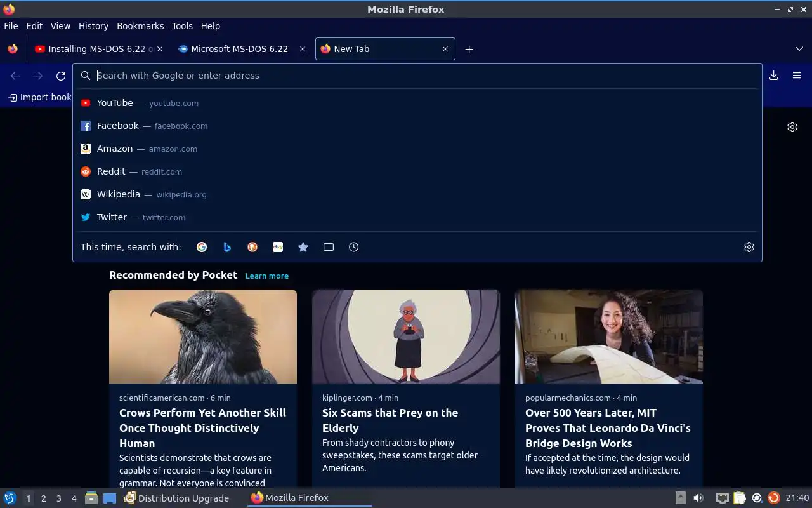Open the Firefox application hamburger menu
This screenshot has width=812, height=508.
point(797,76)
